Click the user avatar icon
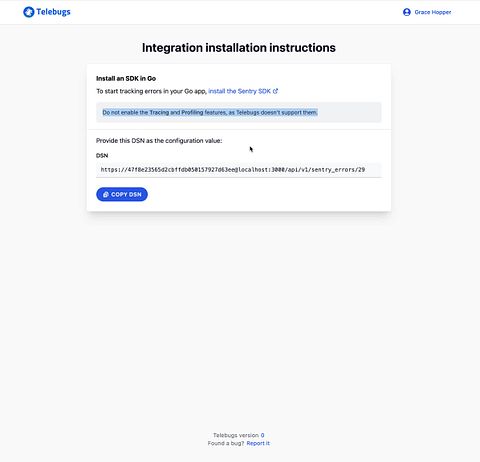Image resolution: width=480 pixels, height=462 pixels. (x=407, y=12)
